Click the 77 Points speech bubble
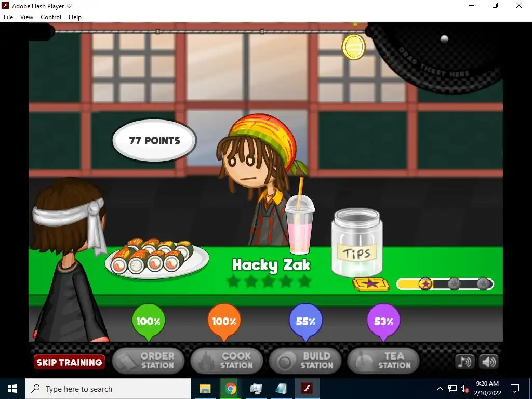 click(x=154, y=140)
